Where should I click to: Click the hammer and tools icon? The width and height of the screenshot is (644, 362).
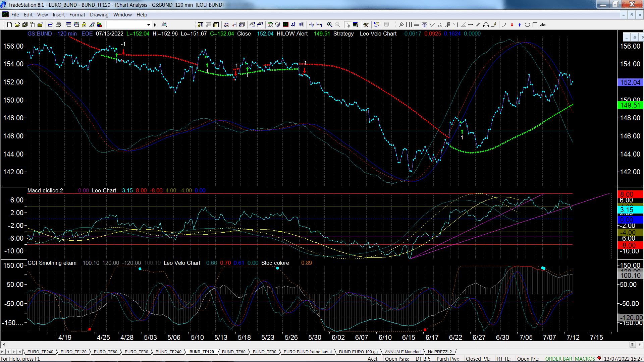[366, 24]
